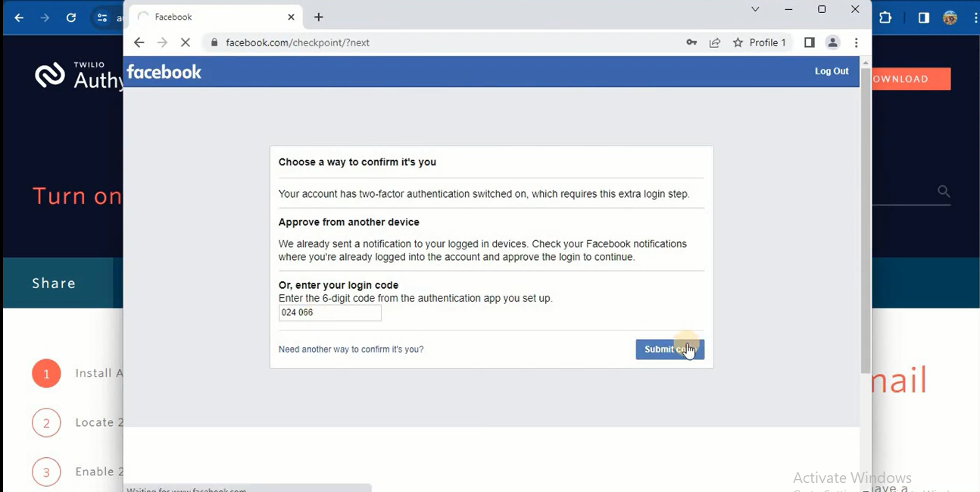Viewport: 980px width, 492px height.
Task: Open the profile avatar in Facebook window
Action: [832, 42]
